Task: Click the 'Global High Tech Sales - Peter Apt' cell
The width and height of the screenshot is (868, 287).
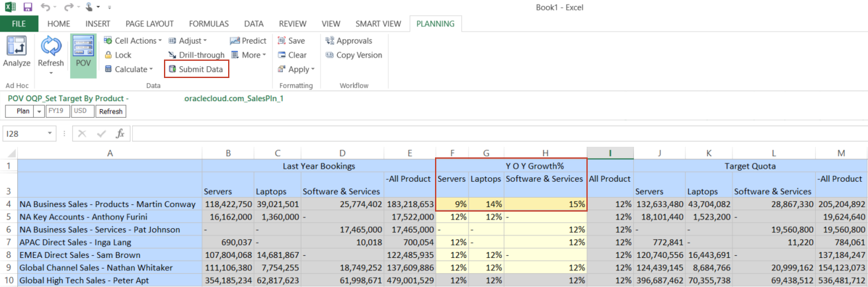Action: click(x=110, y=280)
